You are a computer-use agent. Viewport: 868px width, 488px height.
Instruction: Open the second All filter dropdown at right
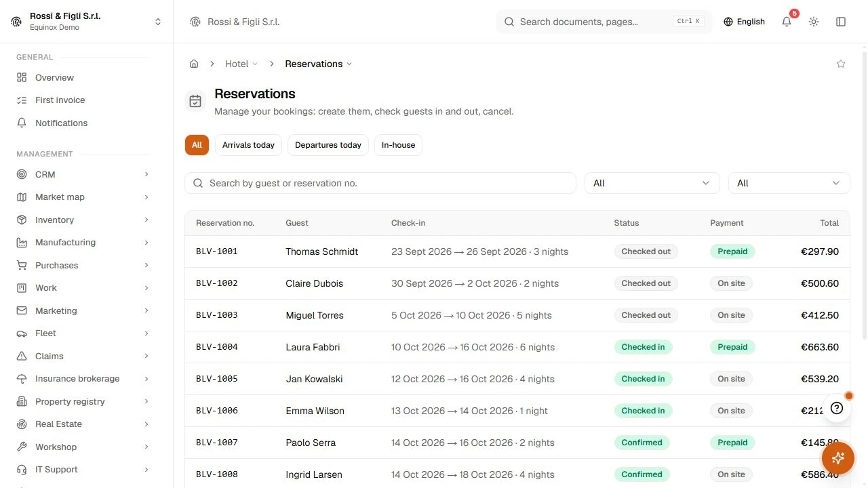(x=789, y=183)
